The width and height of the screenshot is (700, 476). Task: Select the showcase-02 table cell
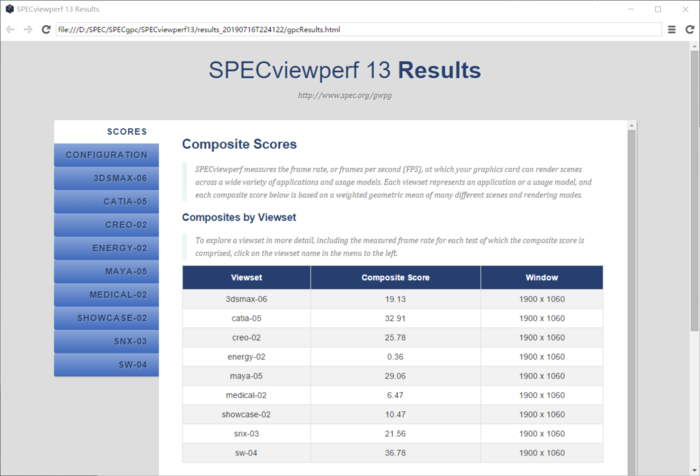(246, 414)
